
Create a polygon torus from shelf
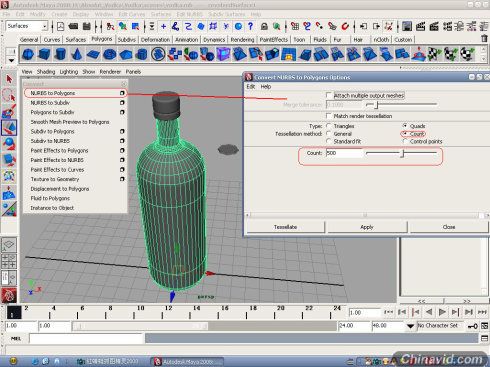(x=109, y=54)
